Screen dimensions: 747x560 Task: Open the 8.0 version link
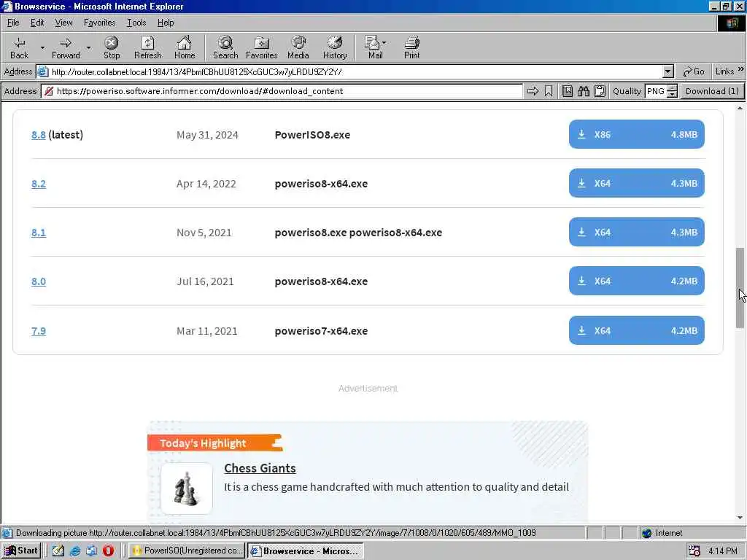pos(39,281)
